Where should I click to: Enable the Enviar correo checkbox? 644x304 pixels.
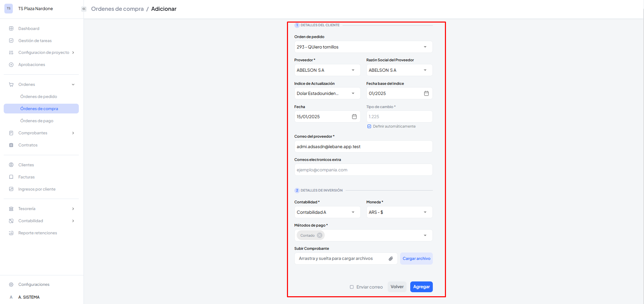point(352,287)
